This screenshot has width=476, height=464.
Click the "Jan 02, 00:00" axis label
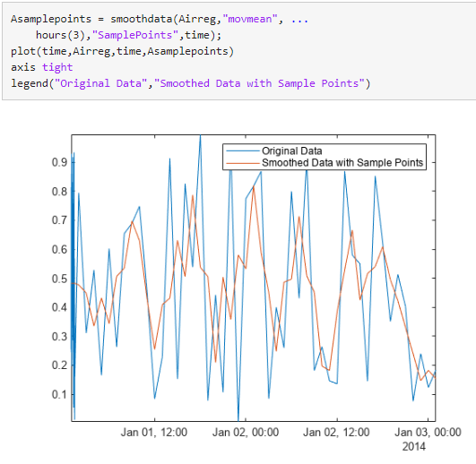(246, 432)
